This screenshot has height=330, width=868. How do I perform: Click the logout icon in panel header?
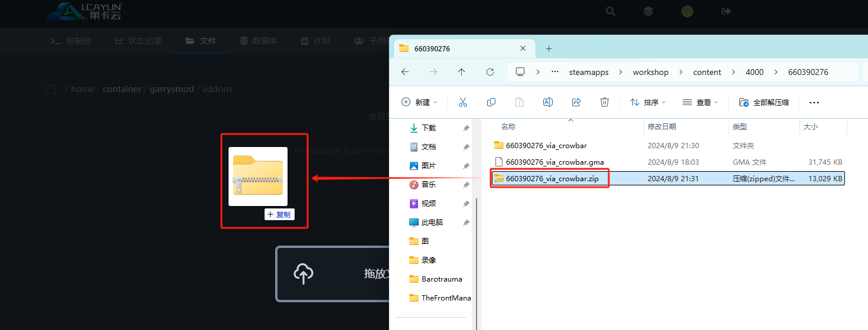[726, 11]
